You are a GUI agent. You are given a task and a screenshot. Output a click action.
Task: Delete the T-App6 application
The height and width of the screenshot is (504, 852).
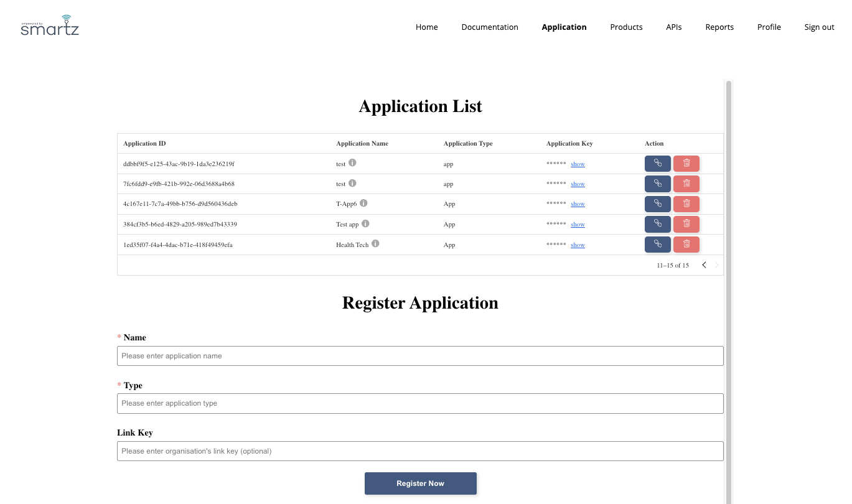coord(686,204)
